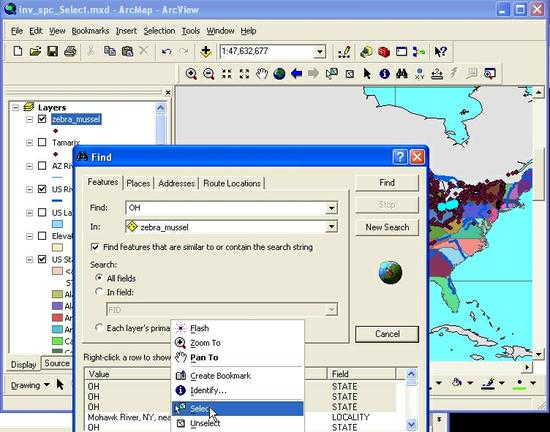Paste using the clipboard icon

[127, 52]
